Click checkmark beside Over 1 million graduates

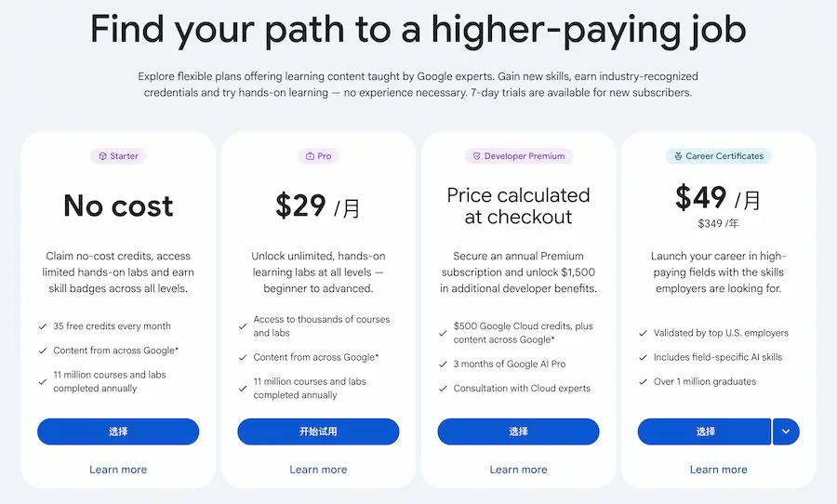pos(644,381)
